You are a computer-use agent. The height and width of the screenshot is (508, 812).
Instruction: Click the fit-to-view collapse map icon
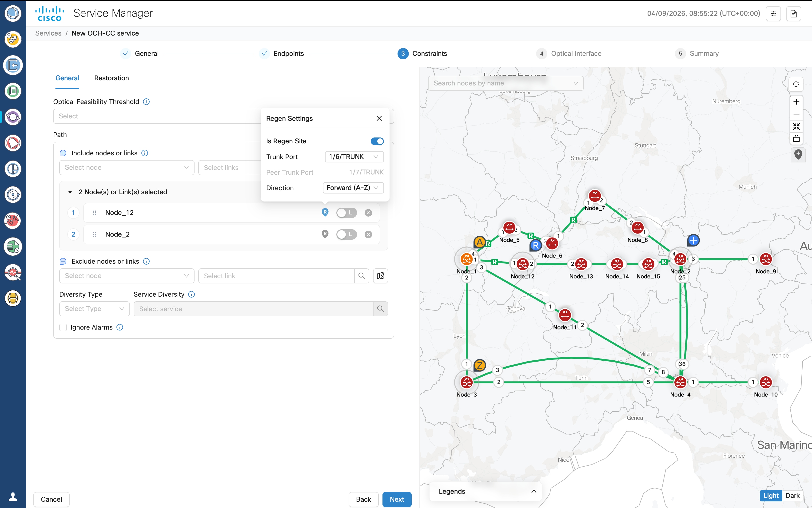pos(796,126)
